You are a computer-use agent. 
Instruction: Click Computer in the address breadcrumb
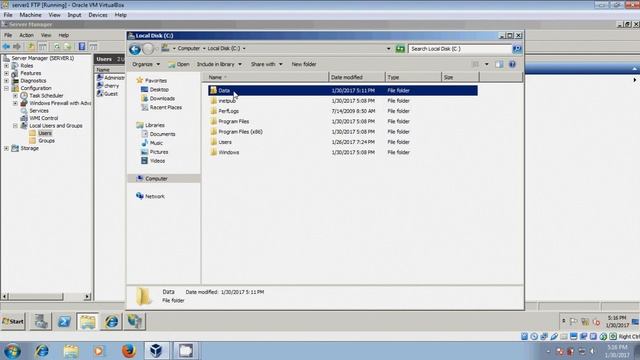coord(189,48)
